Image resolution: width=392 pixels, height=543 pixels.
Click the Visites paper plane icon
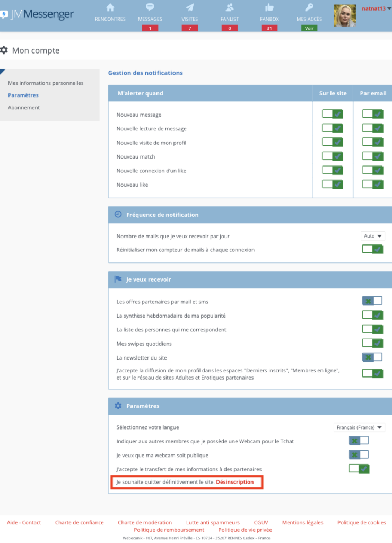pos(190,7)
